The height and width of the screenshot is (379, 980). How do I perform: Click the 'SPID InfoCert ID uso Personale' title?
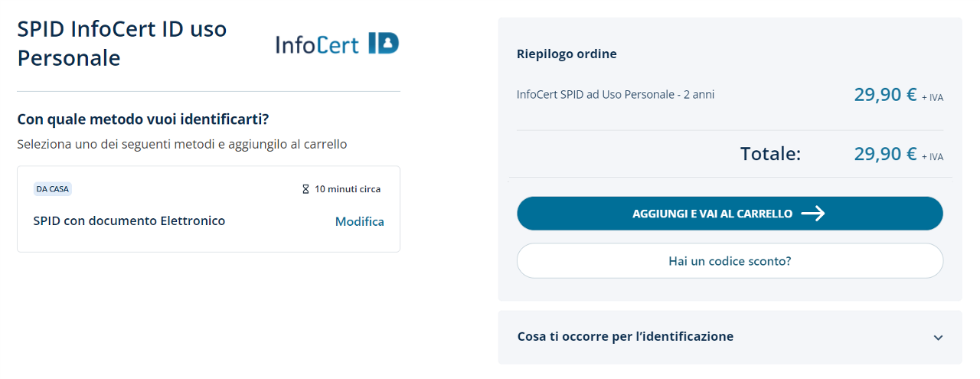pyautogui.click(x=122, y=44)
